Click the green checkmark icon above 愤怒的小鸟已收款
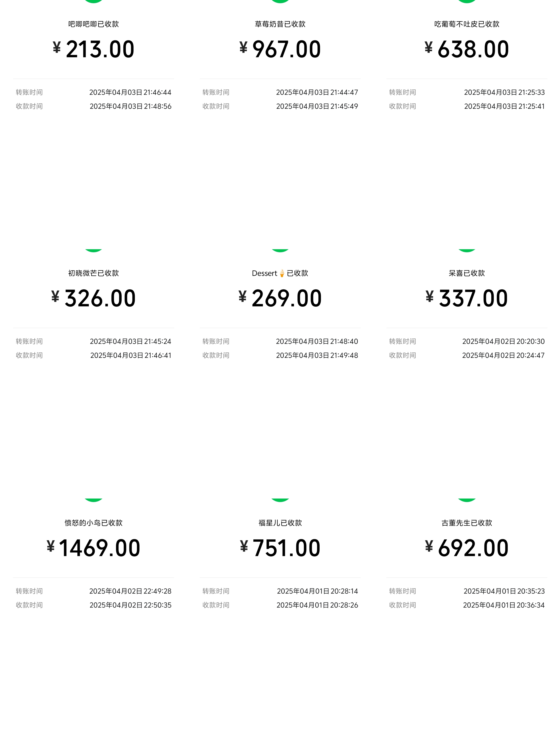Viewport: 560px width, 747px height. point(94,500)
